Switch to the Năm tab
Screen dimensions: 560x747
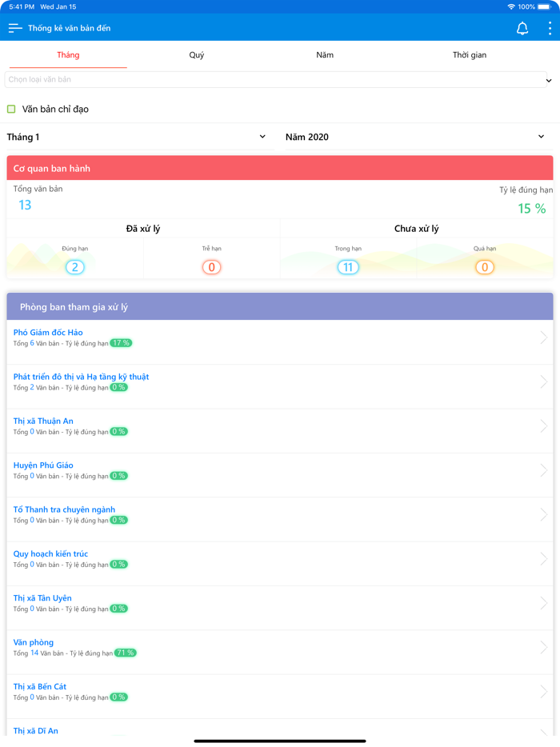coord(325,55)
